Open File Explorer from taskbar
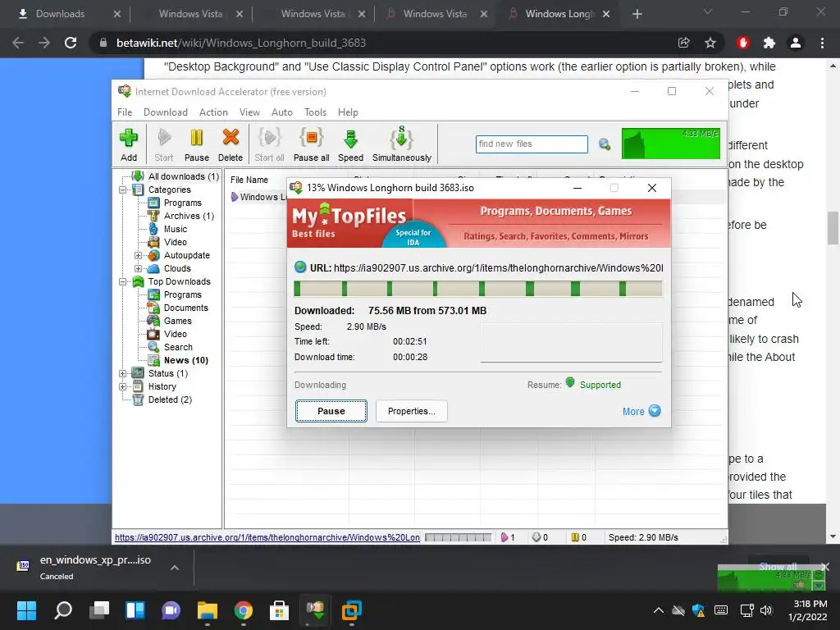This screenshot has width=840, height=630. click(208, 610)
